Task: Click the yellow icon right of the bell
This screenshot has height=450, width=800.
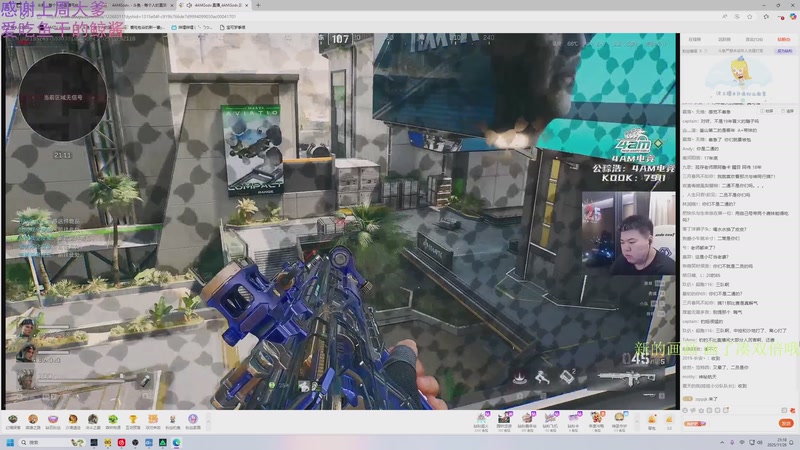Action: tap(669, 419)
